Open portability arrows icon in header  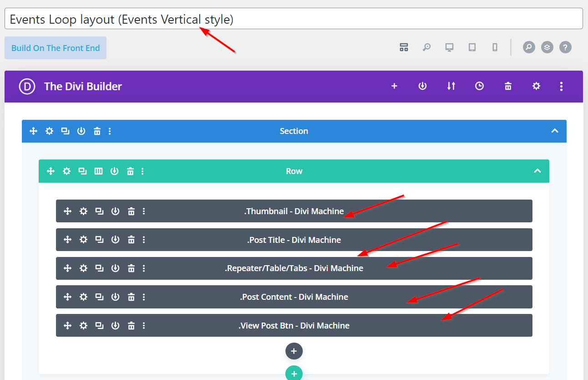(451, 86)
